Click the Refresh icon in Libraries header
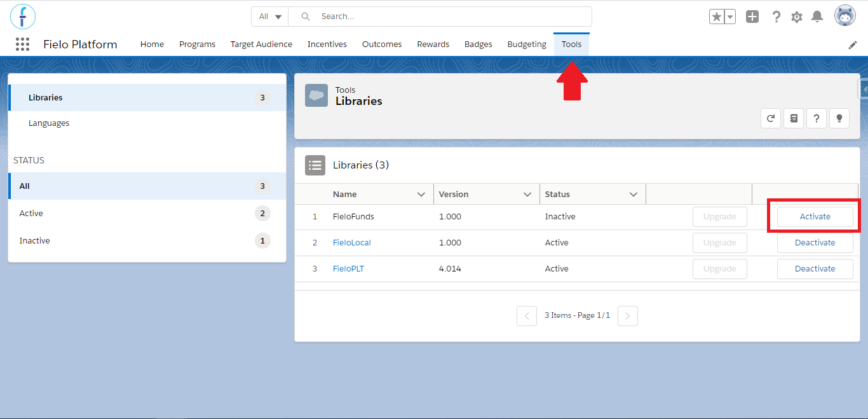 (771, 118)
